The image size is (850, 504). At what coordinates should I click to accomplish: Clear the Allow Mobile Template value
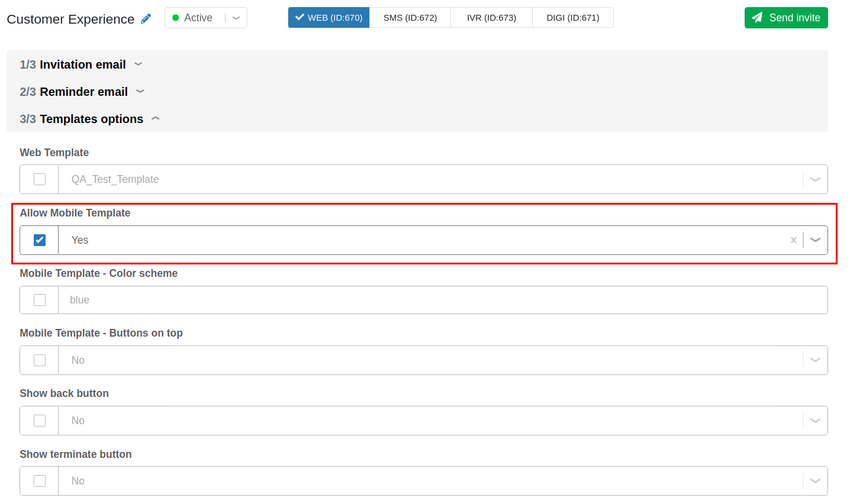point(793,240)
